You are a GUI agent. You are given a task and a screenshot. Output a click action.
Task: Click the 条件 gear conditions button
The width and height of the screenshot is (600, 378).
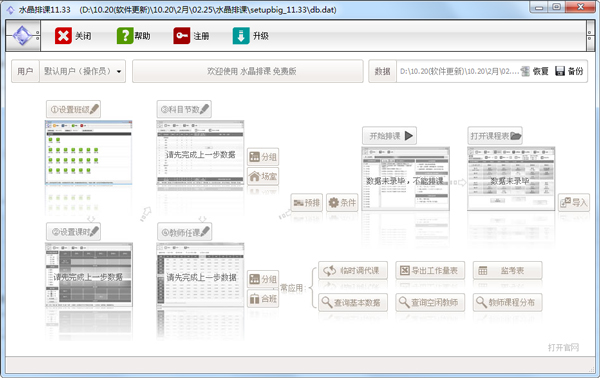342,202
